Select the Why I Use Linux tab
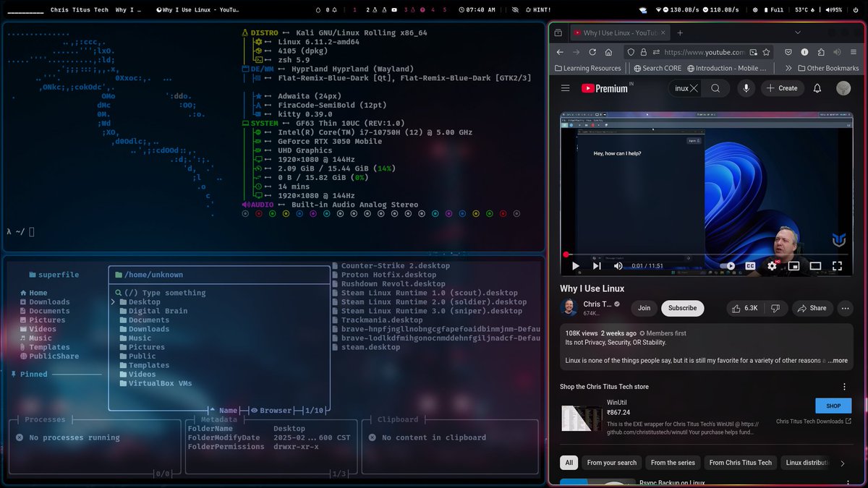 (620, 33)
